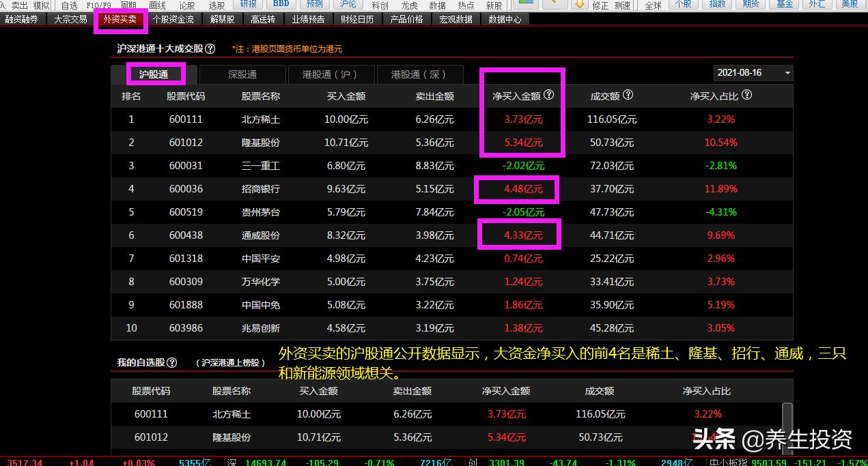Screen dimensions: 868x466
Task: Select the 融资融券 tab
Action: point(22,20)
